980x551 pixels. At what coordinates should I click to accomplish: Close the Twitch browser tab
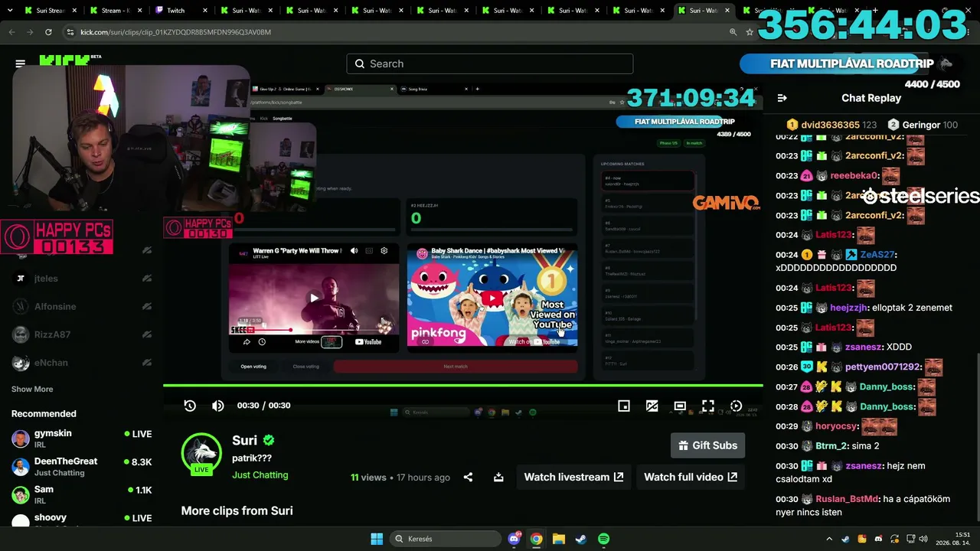(205, 11)
